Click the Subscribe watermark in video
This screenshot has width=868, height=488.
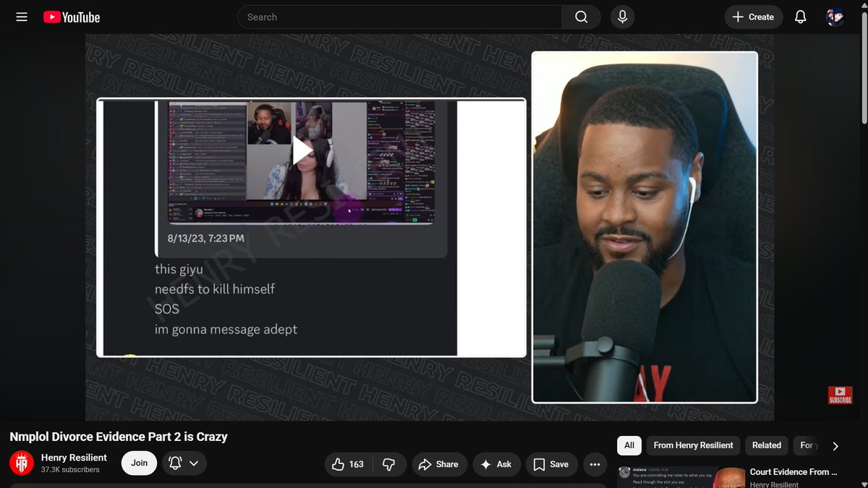click(x=840, y=395)
